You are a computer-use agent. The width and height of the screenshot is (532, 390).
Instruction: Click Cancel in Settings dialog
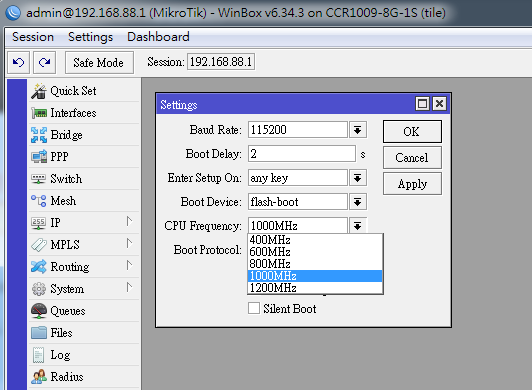pyautogui.click(x=412, y=157)
